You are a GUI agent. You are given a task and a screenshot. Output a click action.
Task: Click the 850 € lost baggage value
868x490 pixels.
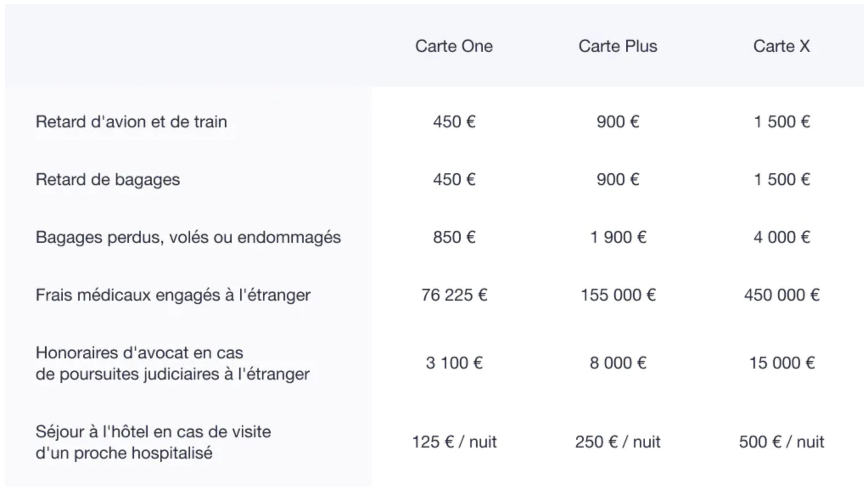pyautogui.click(x=454, y=237)
